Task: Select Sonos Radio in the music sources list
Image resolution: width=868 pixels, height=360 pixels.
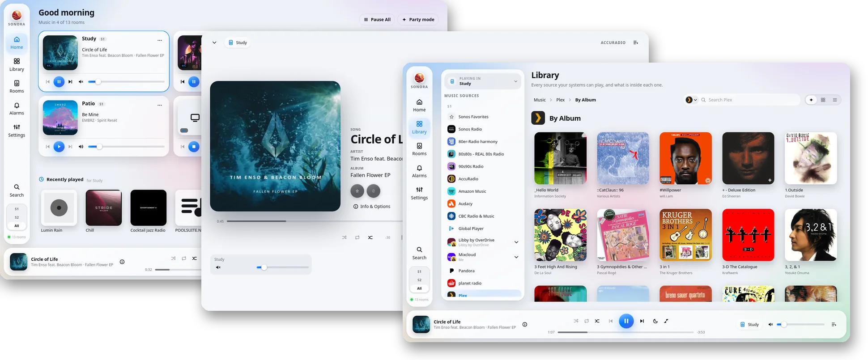Action: [483, 129]
